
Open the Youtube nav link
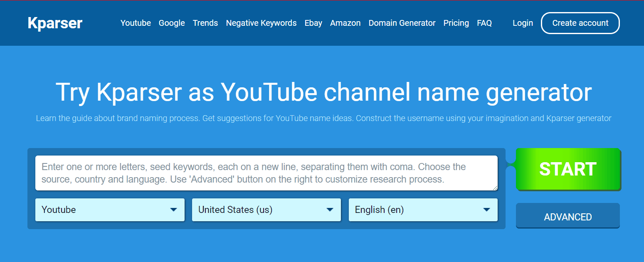point(136,23)
